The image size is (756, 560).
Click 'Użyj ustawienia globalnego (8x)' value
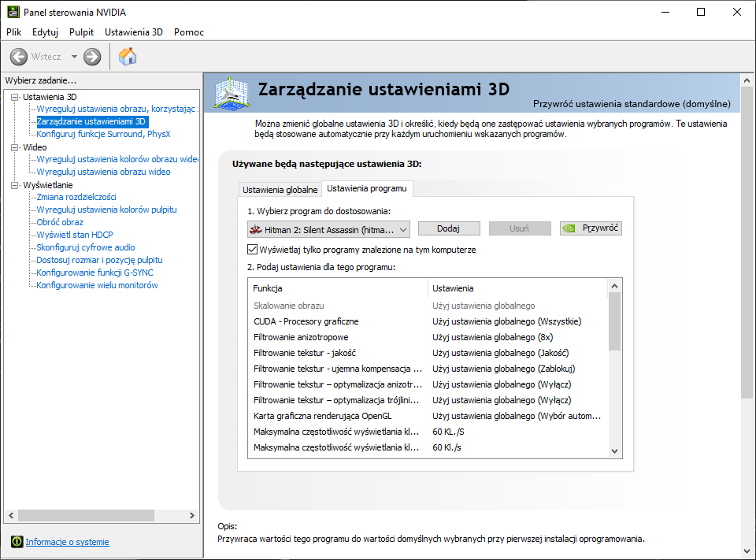tap(493, 337)
